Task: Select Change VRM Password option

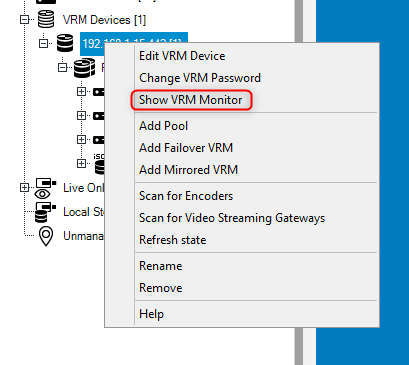Action: tap(200, 78)
